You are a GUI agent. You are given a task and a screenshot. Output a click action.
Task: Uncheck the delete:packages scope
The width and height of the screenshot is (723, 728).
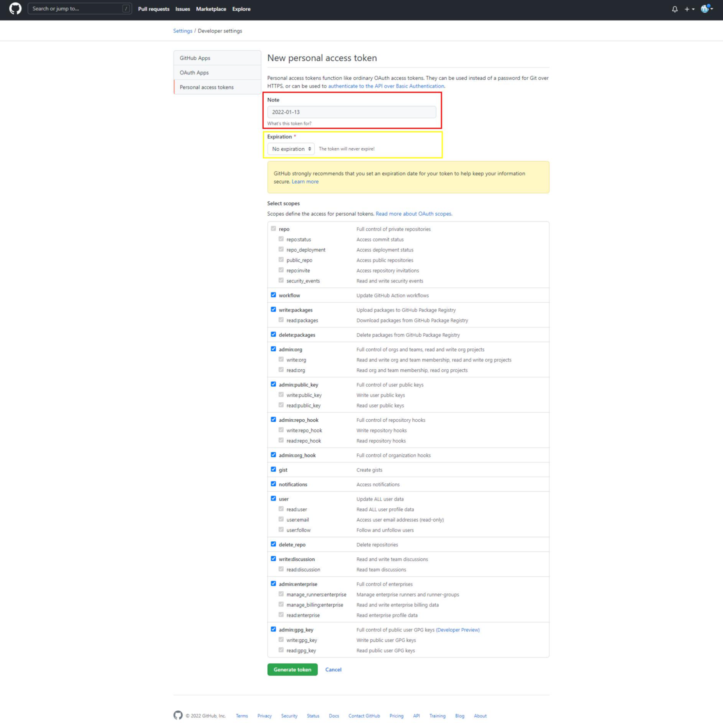click(x=273, y=335)
